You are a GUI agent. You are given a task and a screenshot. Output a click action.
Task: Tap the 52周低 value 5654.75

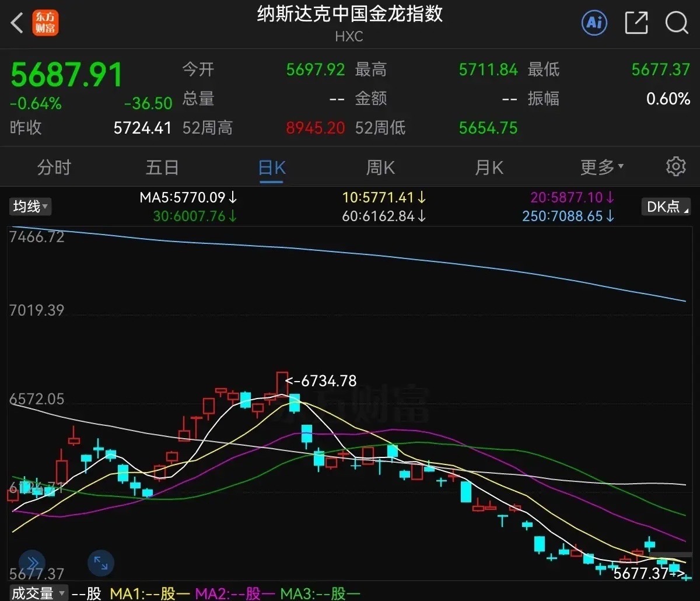[x=488, y=128]
